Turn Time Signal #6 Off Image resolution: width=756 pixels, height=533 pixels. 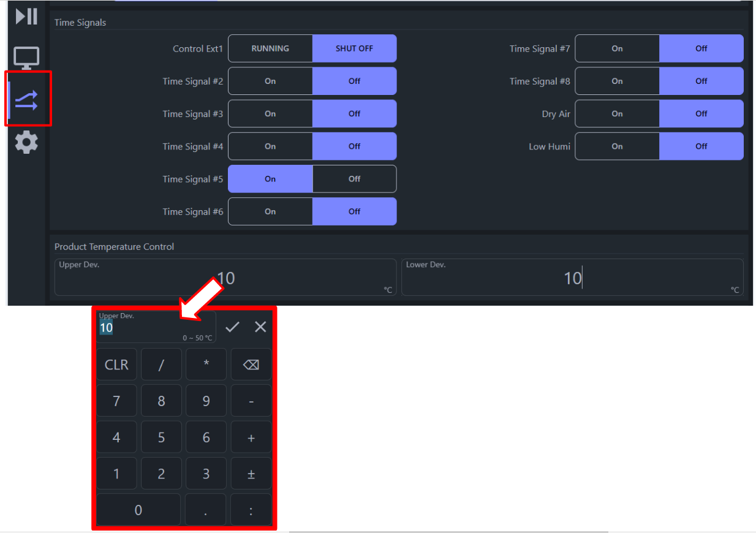click(x=354, y=211)
